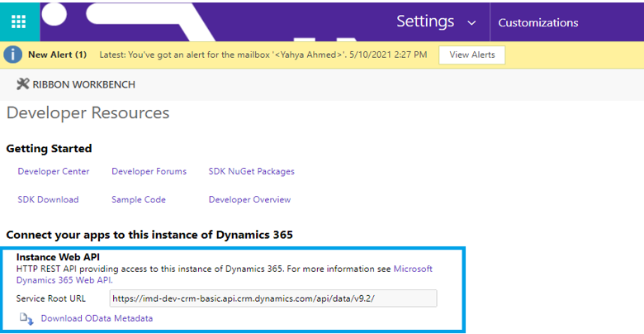Image resolution: width=644 pixels, height=334 pixels.
Task: Click the Download OData Metadata link
Action: (x=97, y=318)
